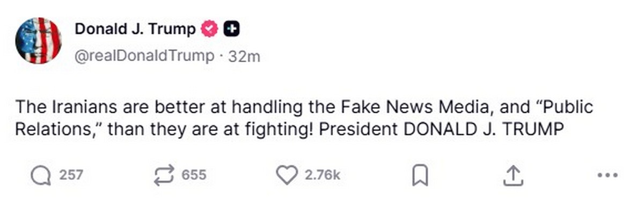
Task: Click the red verified checkmark badge
Action: click(x=209, y=29)
